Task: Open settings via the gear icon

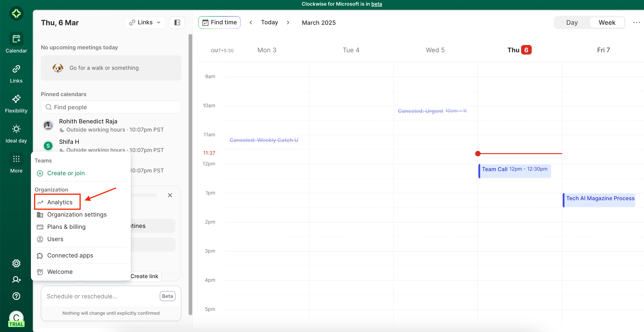Action: (16, 263)
